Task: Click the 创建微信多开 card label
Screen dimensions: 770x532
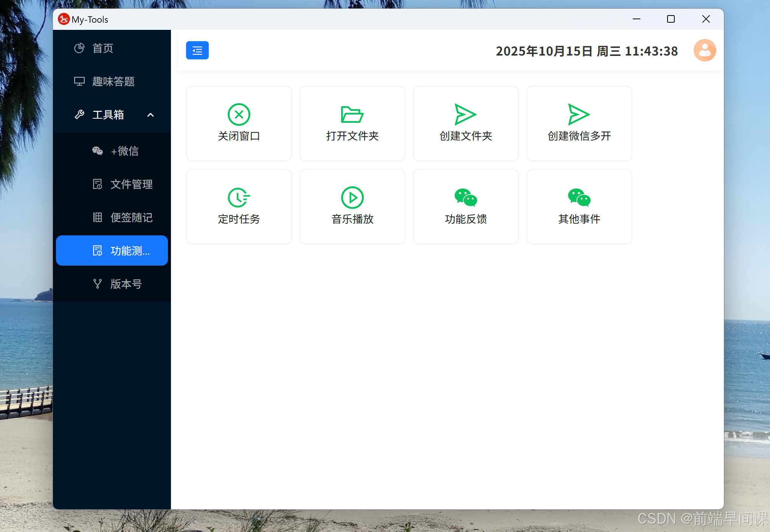Action: click(x=579, y=136)
